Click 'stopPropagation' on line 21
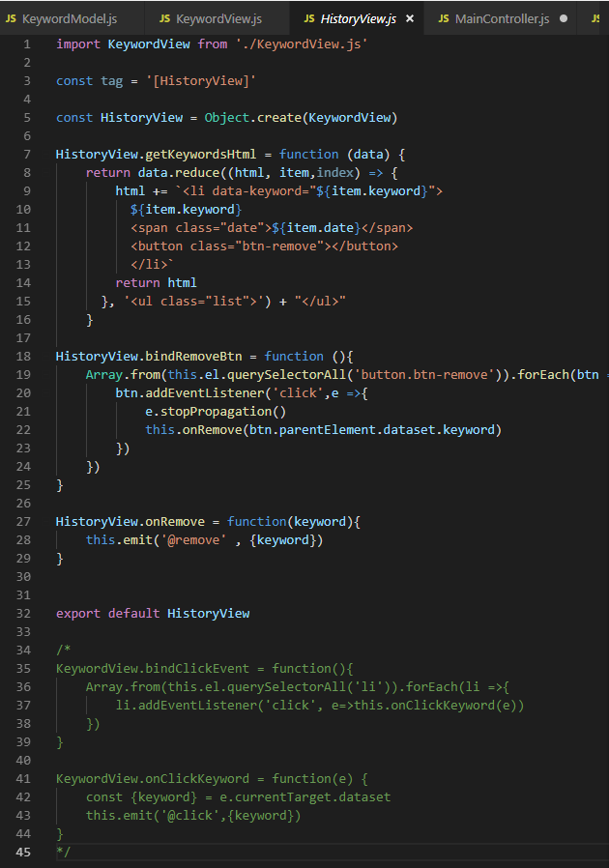609x868 pixels. coord(216,412)
